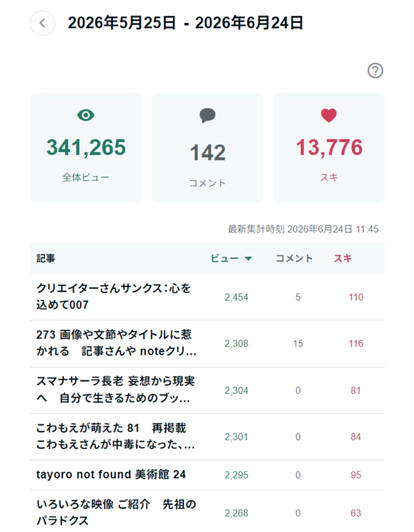Open tayoro not found 美術館 24 article
414x532 pixels.
click(111, 474)
